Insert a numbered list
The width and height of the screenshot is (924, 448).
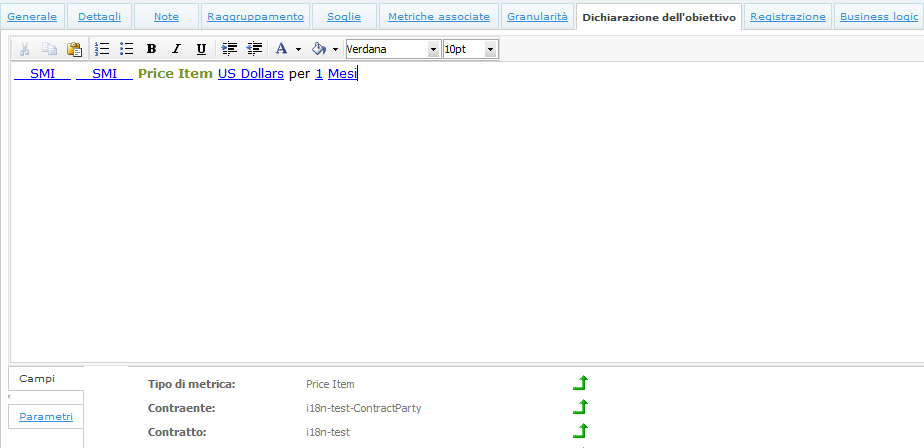[x=102, y=49]
